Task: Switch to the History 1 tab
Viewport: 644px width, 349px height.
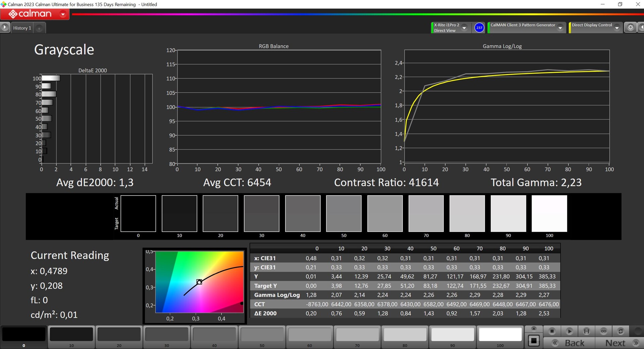Action: pyautogui.click(x=22, y=28)
